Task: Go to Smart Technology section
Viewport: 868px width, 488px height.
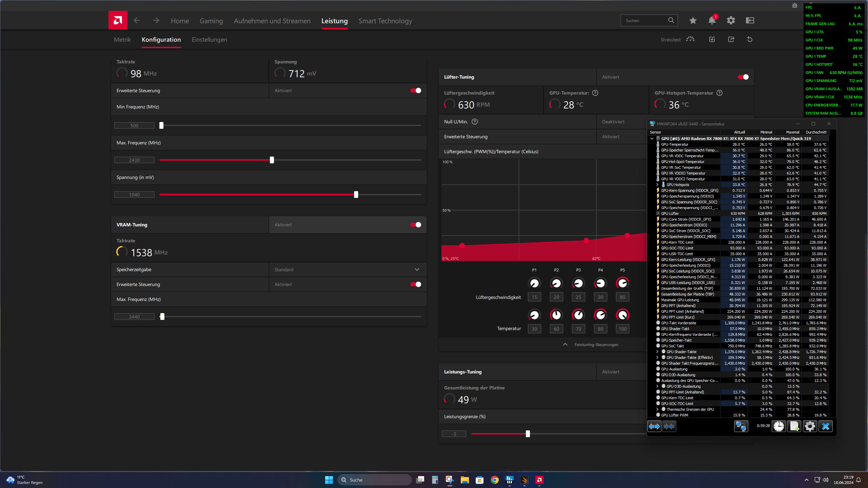Action: click(x=385, y=21)
